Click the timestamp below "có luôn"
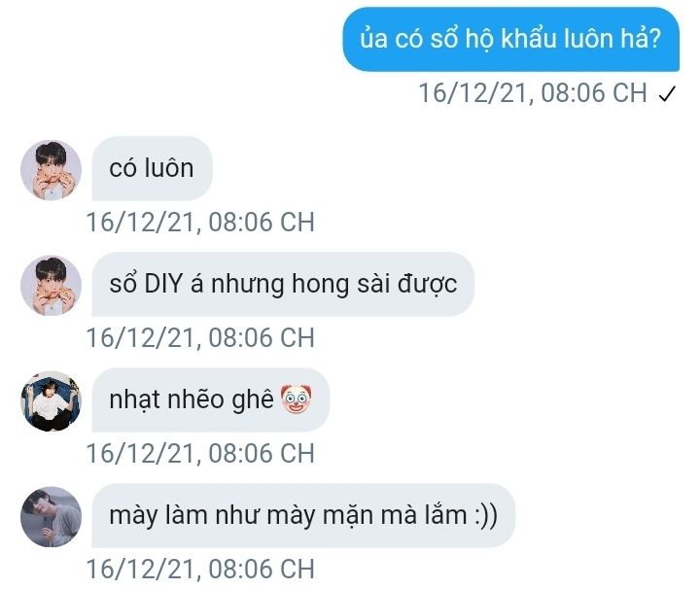Image resolution: width=700 pixels, height=589 pixels. 200,223
